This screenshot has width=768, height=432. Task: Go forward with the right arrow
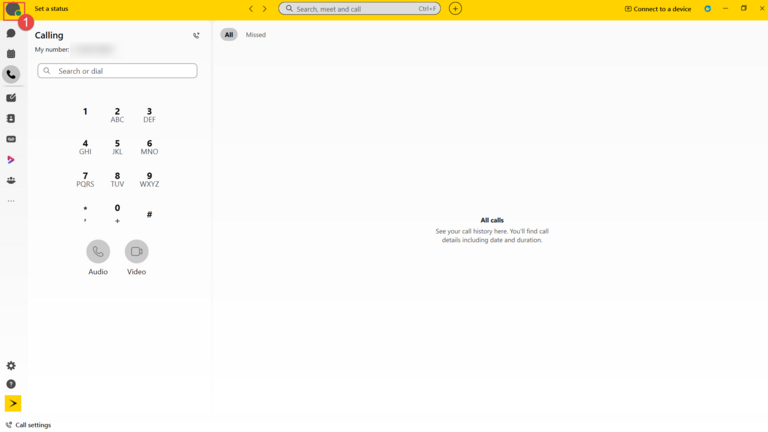point(264,9)
